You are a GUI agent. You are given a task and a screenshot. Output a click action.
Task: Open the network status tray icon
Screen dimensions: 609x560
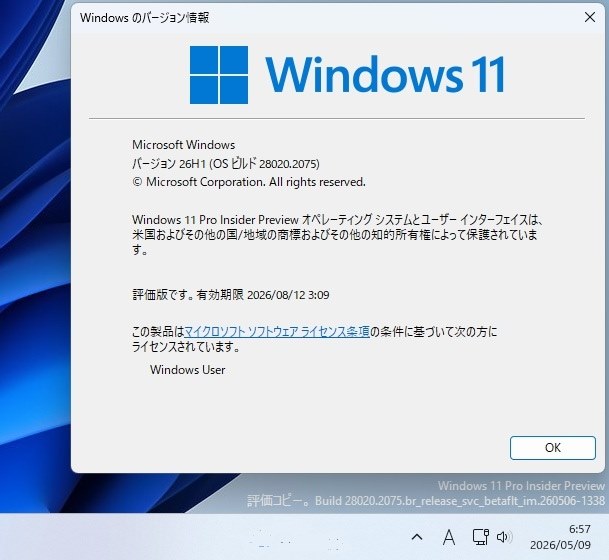coord(480,537)
